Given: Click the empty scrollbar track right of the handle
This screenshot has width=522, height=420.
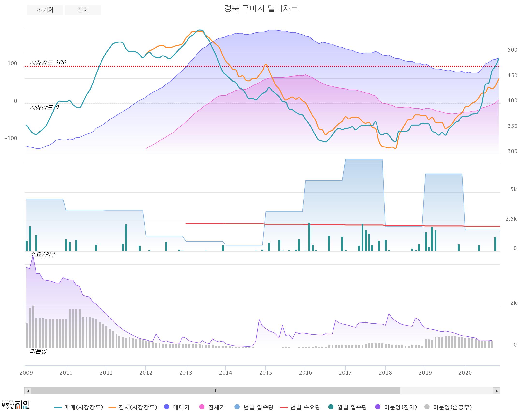Looking at the screenshot, I should click(447, 391).
